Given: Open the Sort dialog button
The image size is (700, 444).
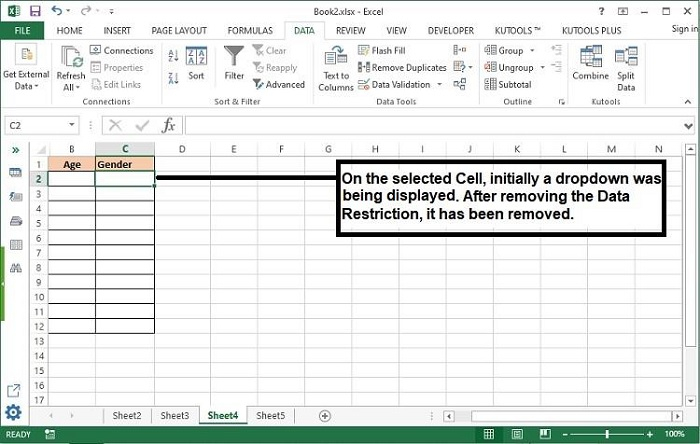Looking at the screenshot, I should tap(196, 63).
